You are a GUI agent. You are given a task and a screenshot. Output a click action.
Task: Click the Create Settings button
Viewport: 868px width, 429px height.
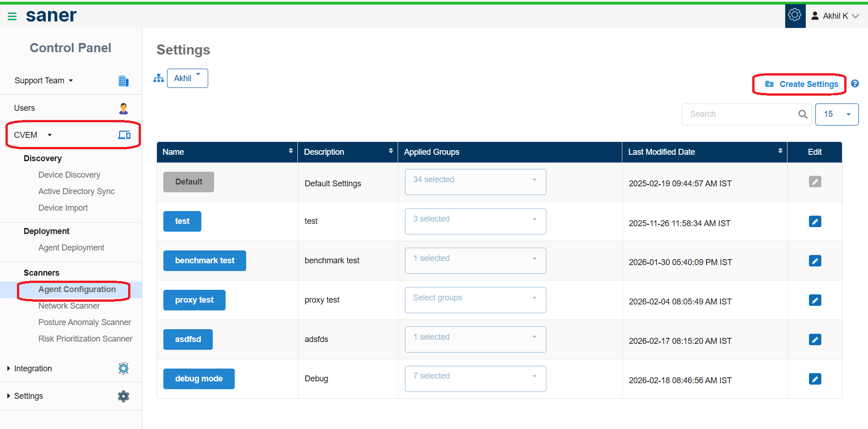801,84
